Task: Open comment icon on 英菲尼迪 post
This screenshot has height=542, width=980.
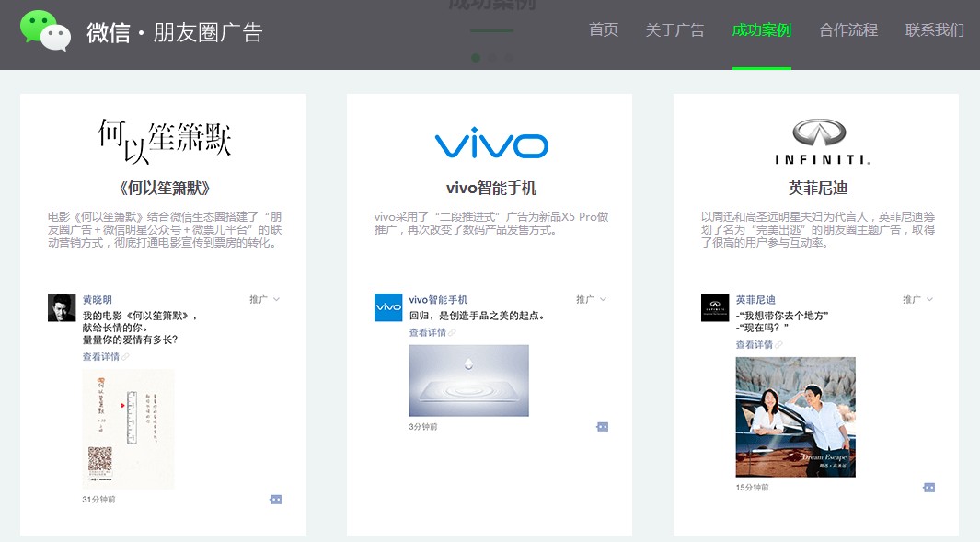Action: pos(928,488)
